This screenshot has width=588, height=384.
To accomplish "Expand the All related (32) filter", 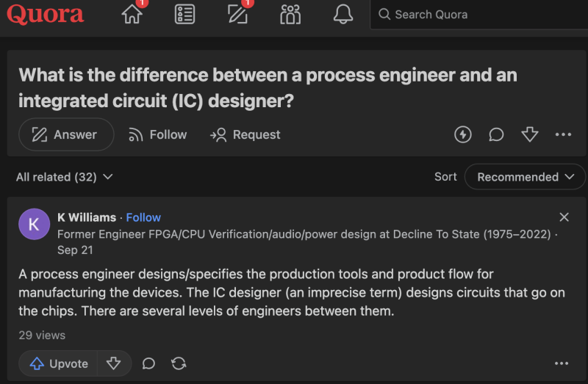I will click(x=65, y=177).
